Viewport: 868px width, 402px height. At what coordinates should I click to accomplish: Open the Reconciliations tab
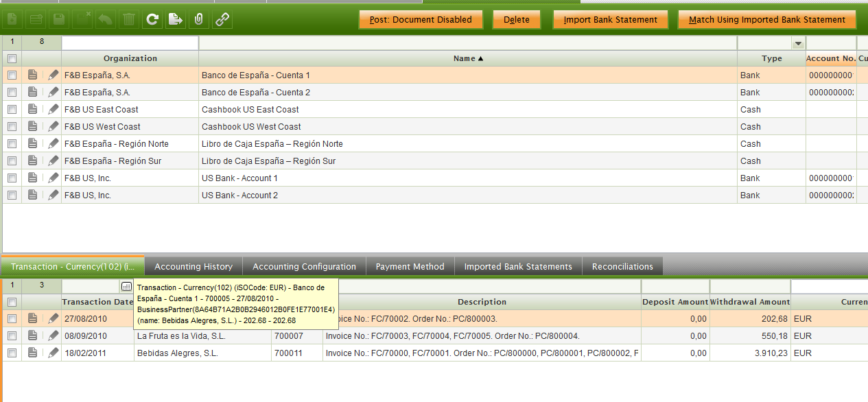point(622,266)
